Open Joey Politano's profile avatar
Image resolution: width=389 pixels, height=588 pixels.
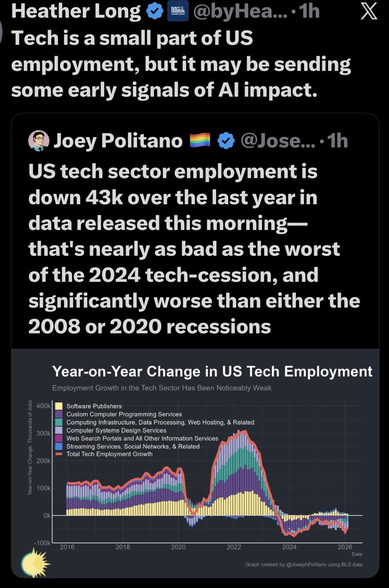point(38,141)
